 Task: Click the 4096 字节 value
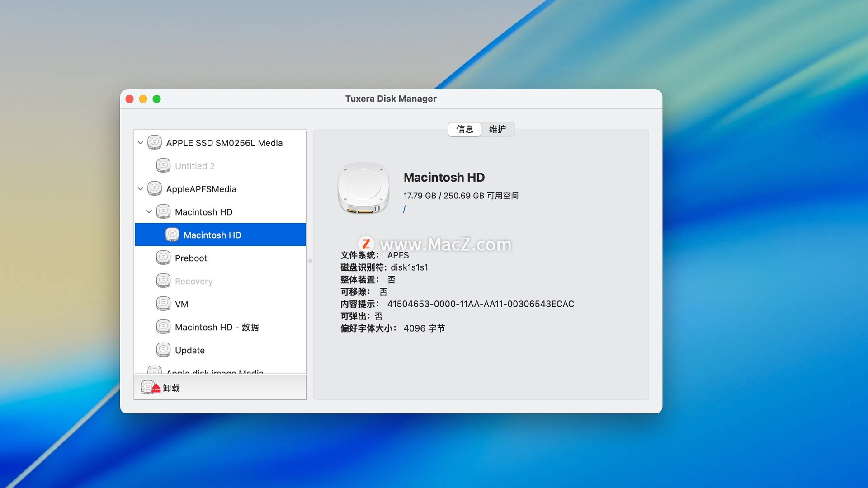[x=425, y=328]
